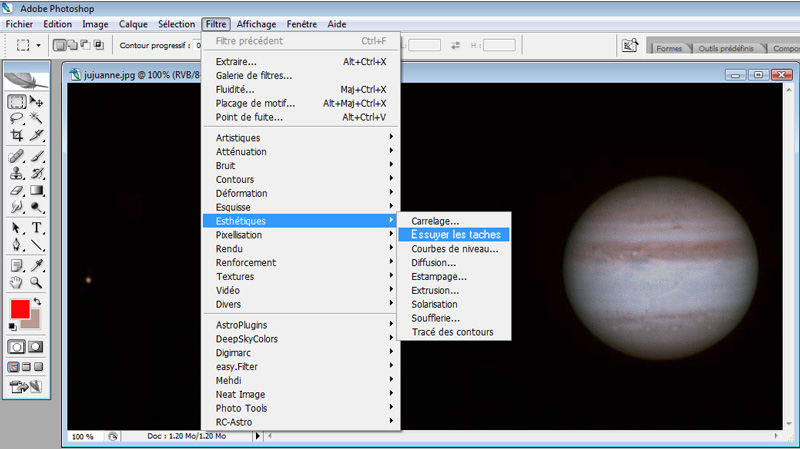Choose Neat Image plugin entry
Image resolution: width=800 pixels, height=449 pixels.
300,394
